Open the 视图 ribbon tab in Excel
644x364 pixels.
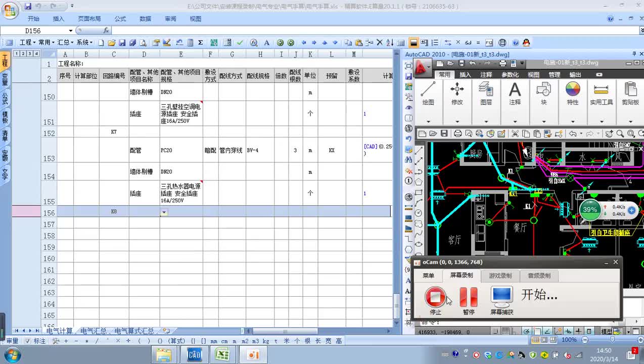pos(196,19)
